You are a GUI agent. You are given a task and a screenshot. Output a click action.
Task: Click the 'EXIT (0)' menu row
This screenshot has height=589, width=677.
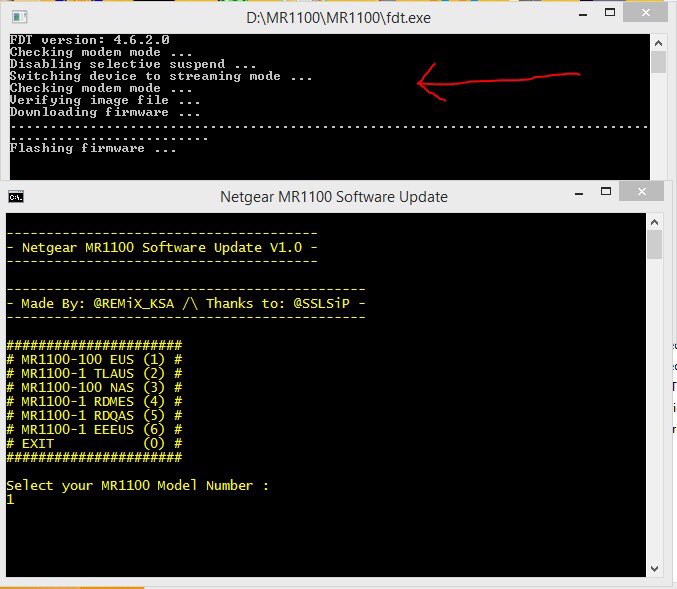tap(95, 443)
